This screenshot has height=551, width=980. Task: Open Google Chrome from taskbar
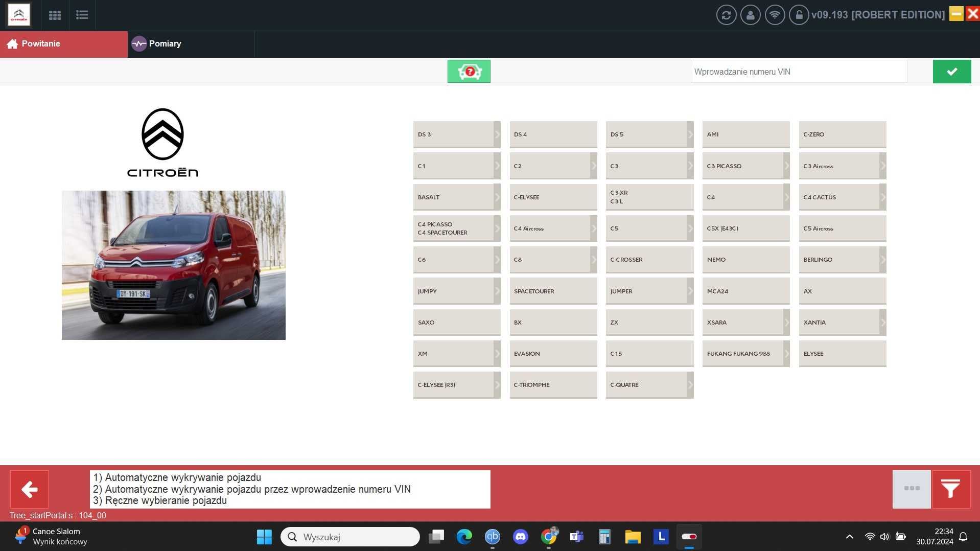click(x=549, y=537)
